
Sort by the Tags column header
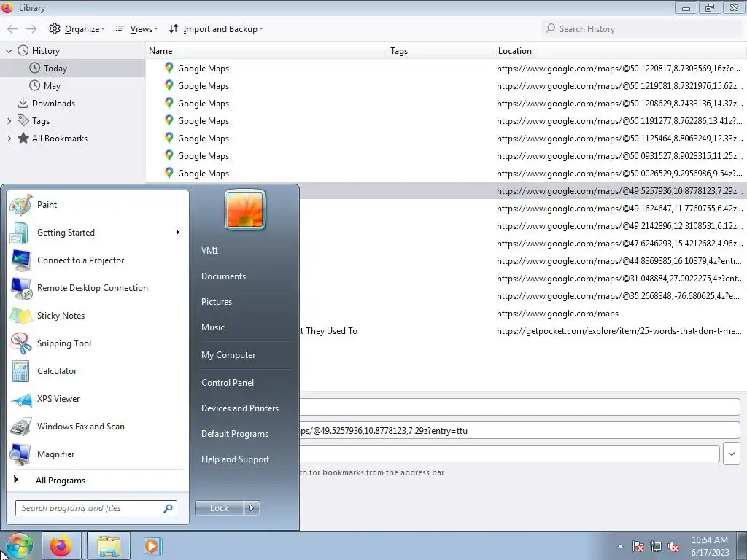[x=441, y=51]
